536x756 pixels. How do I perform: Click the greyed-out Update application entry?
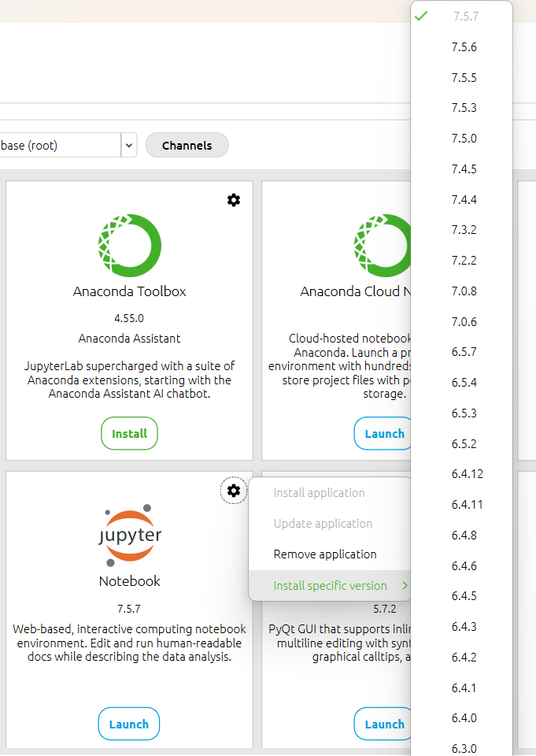point(330,524)
